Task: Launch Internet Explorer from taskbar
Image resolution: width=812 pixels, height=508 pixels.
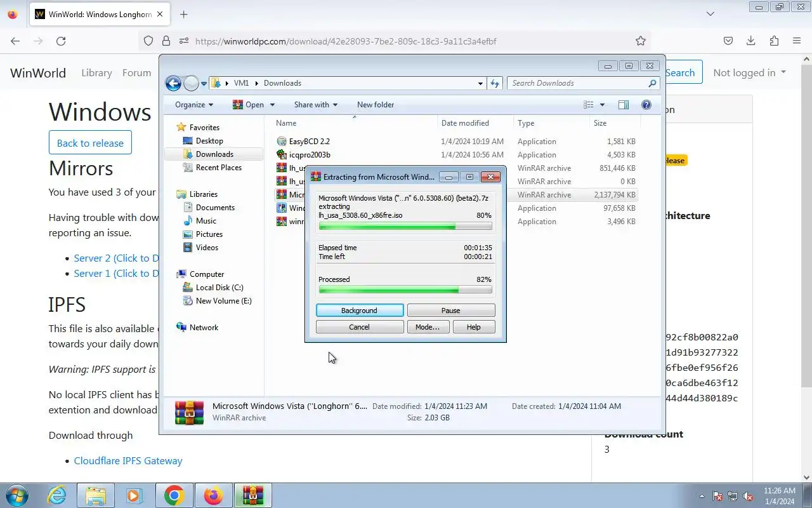Action: click(56, 495)
